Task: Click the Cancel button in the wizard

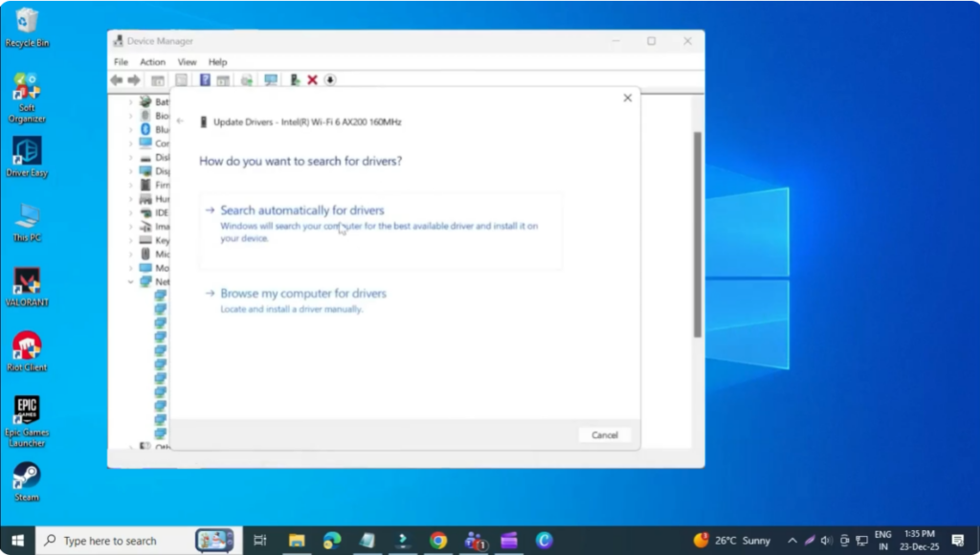Action: pos(604,434)
